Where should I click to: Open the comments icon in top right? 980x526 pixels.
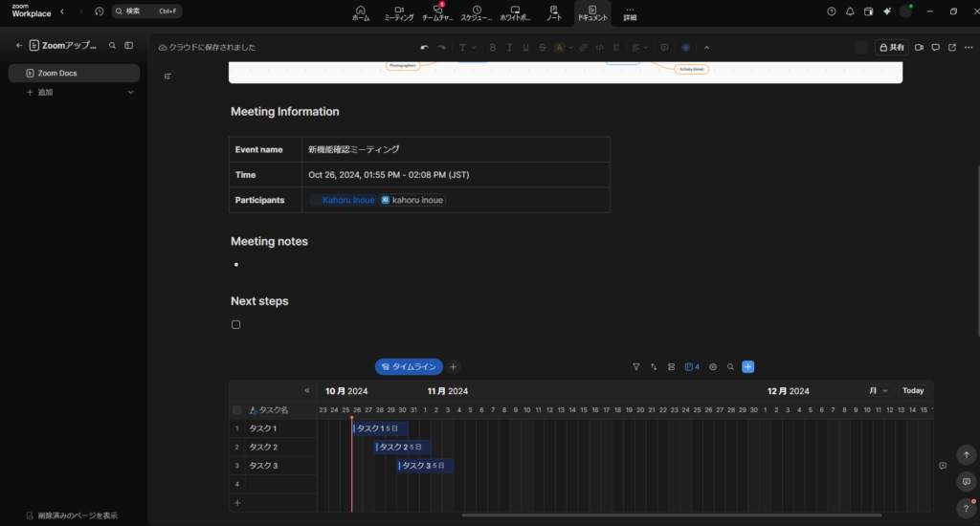[935, 47]
